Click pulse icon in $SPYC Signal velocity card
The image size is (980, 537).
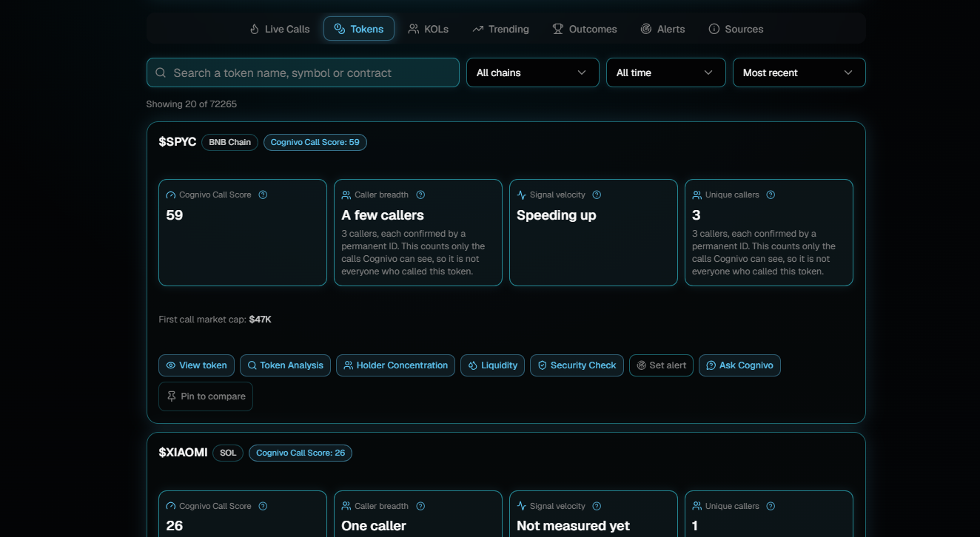522,195
